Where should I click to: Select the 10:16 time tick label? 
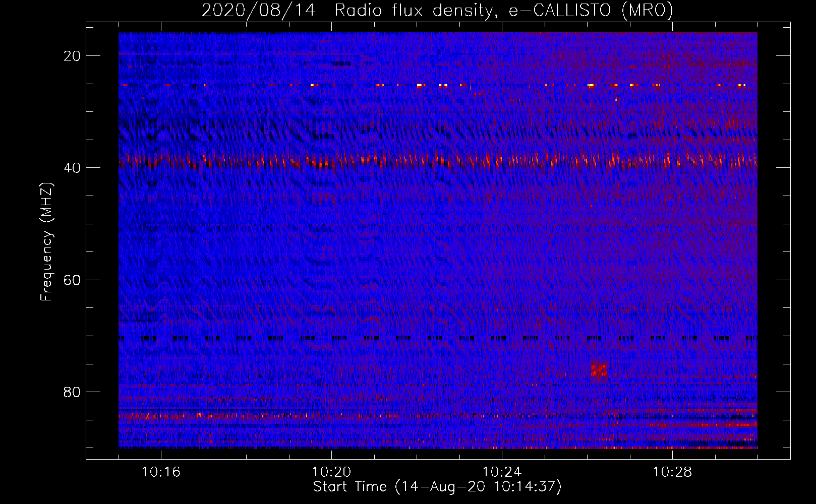pos(161,472)
